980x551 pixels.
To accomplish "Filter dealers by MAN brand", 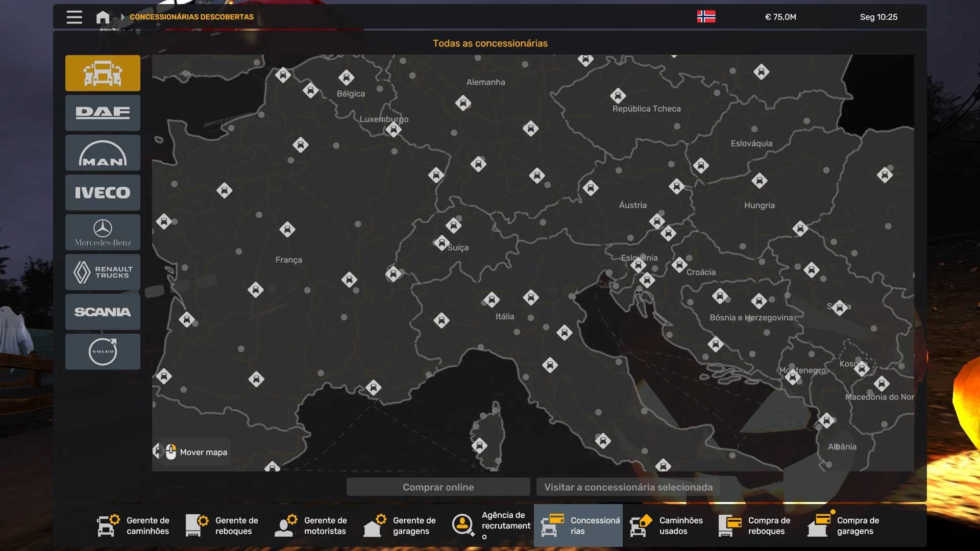I will coord(103,153).
